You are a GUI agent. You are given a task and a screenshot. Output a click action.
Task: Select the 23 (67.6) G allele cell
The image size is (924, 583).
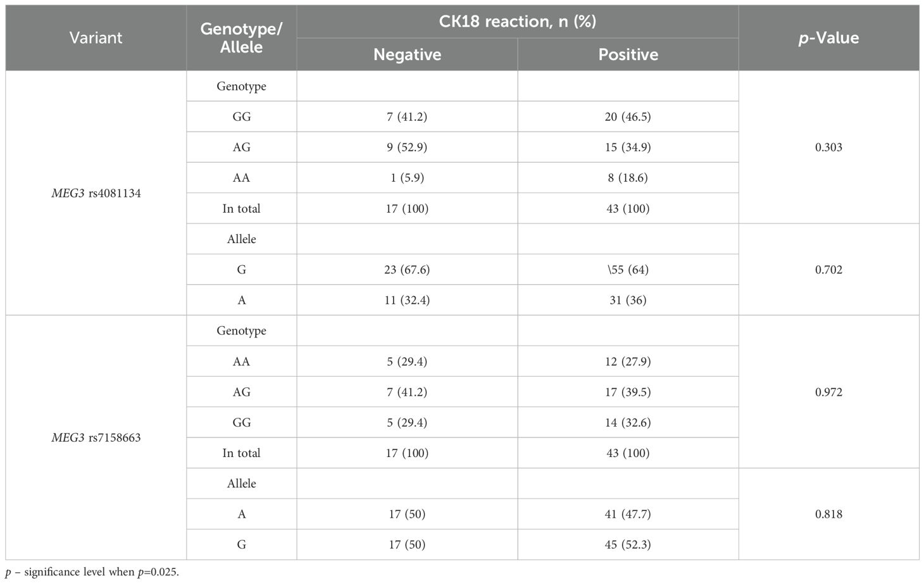(x=407, y=270)
